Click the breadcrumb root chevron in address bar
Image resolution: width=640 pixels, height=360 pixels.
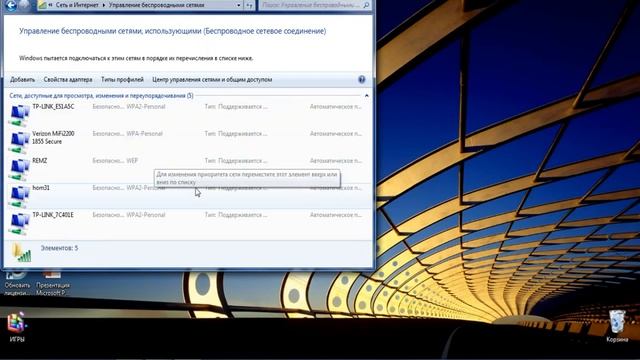[x=51, y=5]
